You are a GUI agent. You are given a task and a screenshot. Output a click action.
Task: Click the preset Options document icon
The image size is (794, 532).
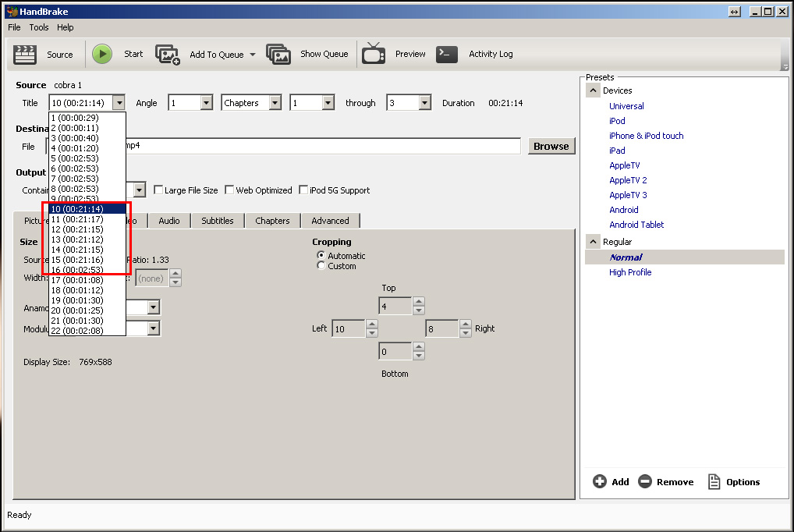[714, 481]
